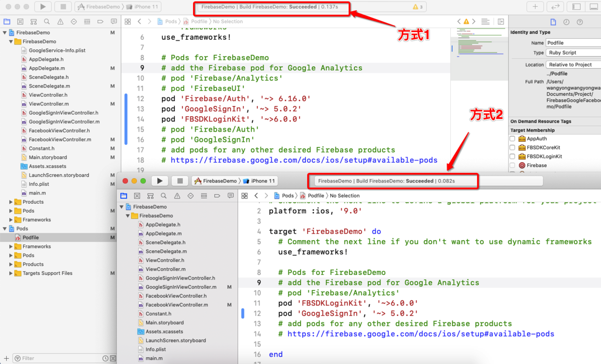601x364 pixels.
Task: Expand Targets Support Files group
Action: pos(11,273)
